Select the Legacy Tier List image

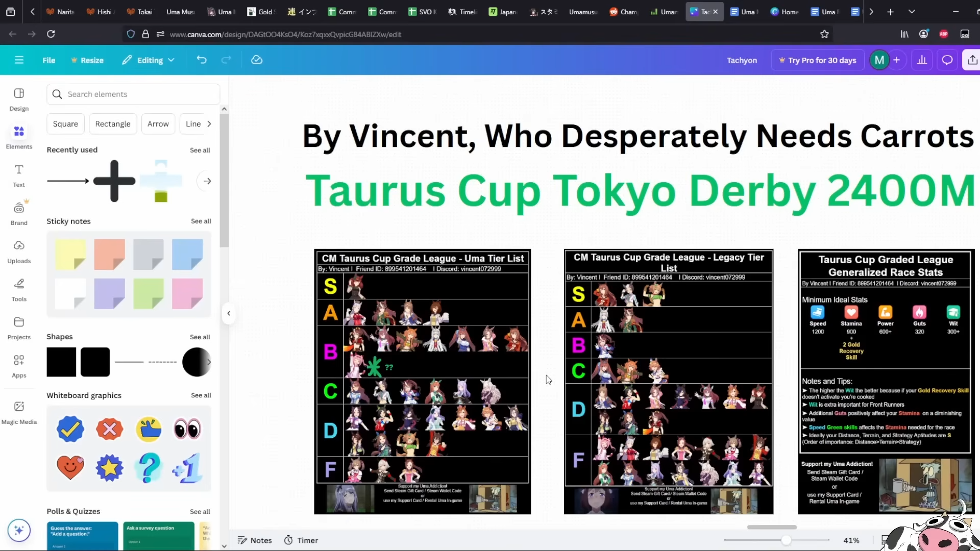click(669, 382)
